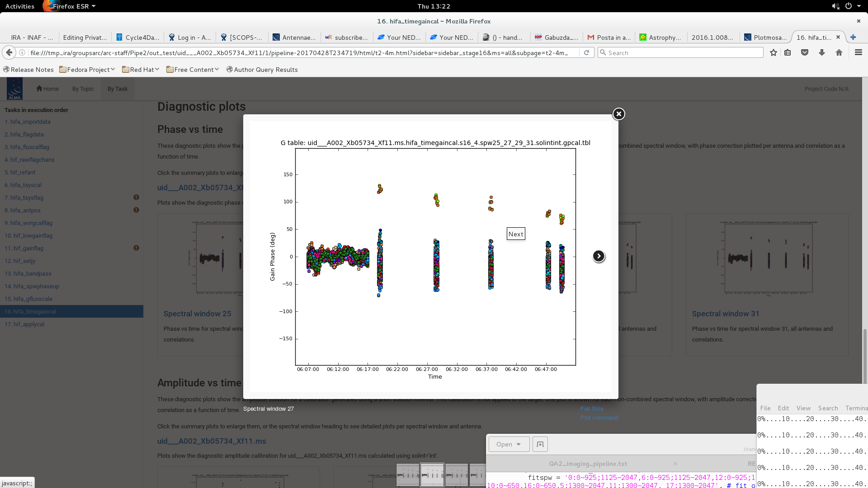The height and width of the screenshot is (488, 868).
Task: Open Full Size plot link
Action: [x=592, y=408]
